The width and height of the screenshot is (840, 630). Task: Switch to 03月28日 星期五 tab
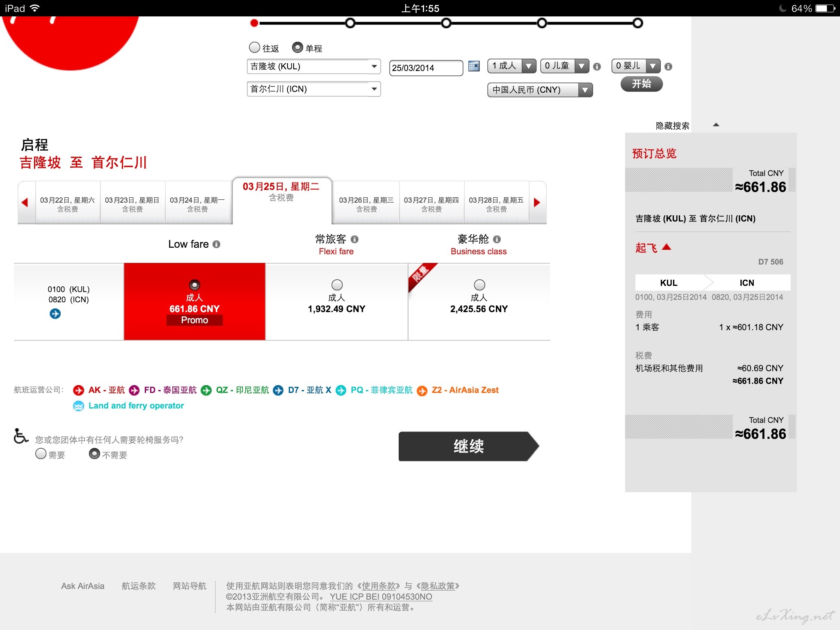click(496, 204)
